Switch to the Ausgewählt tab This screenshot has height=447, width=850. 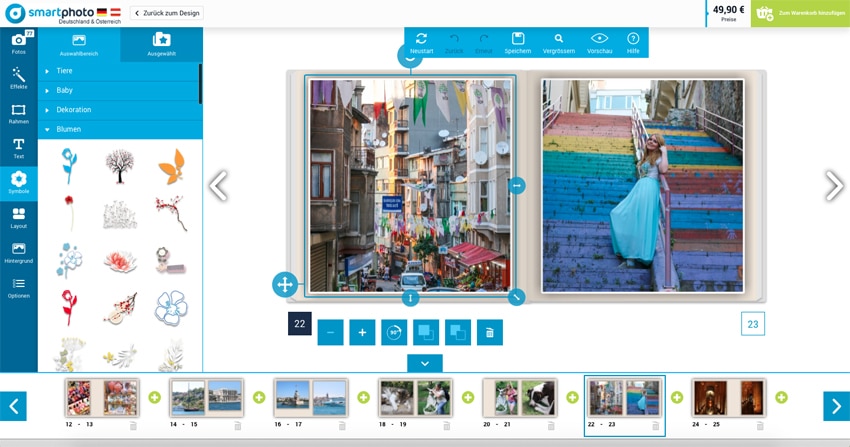click(x=162, y=44)
